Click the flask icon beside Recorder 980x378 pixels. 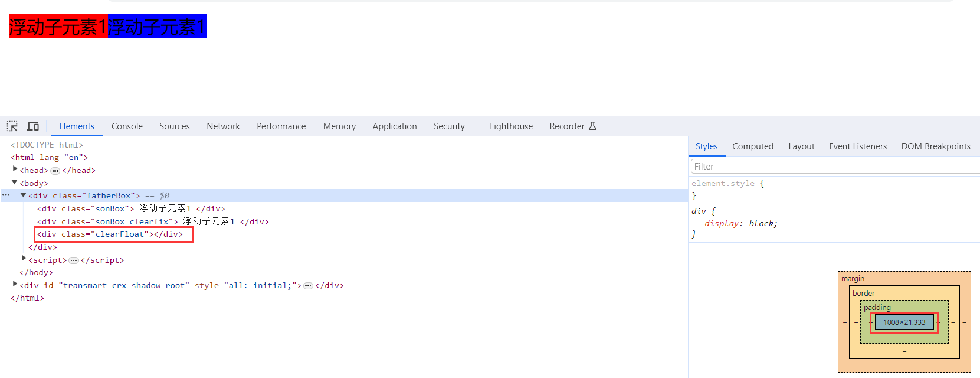593,126
